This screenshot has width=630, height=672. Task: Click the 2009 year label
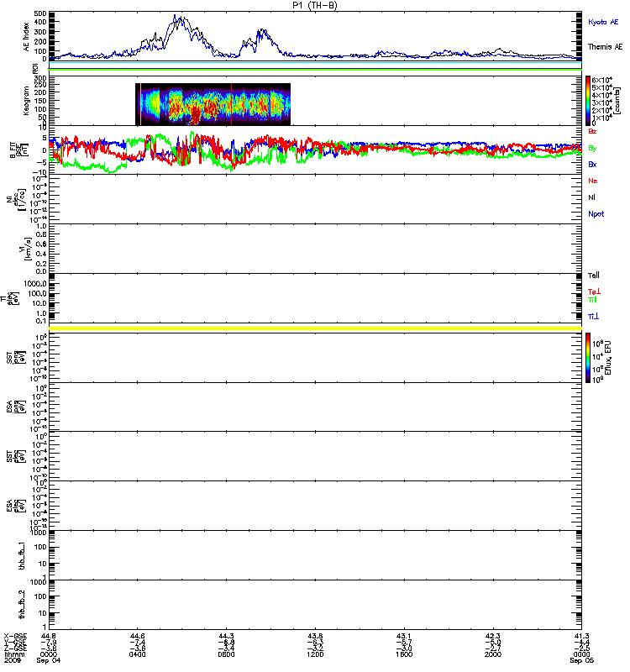(12, 660)
